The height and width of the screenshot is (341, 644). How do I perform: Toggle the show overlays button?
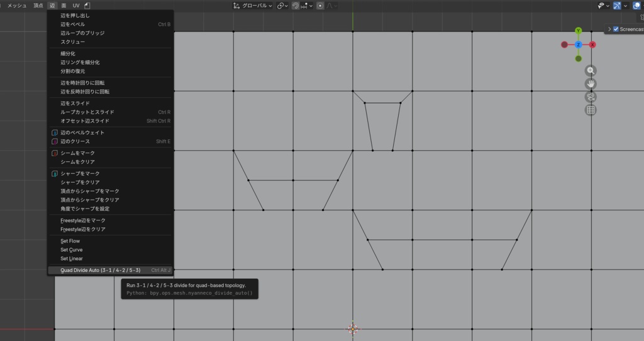tap(637, 6)
